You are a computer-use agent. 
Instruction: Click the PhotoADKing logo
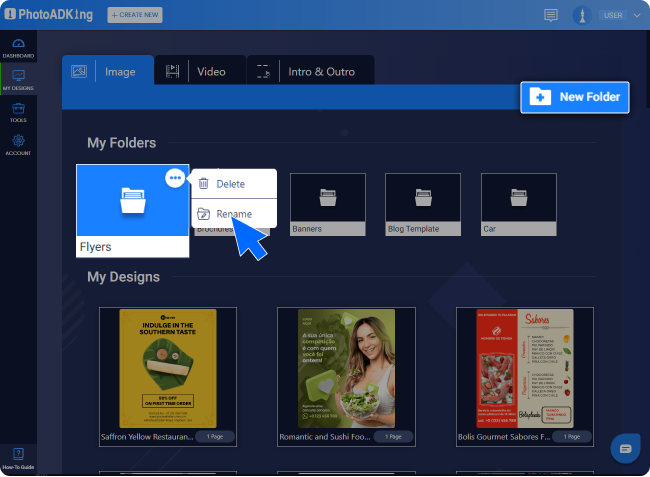49,15
